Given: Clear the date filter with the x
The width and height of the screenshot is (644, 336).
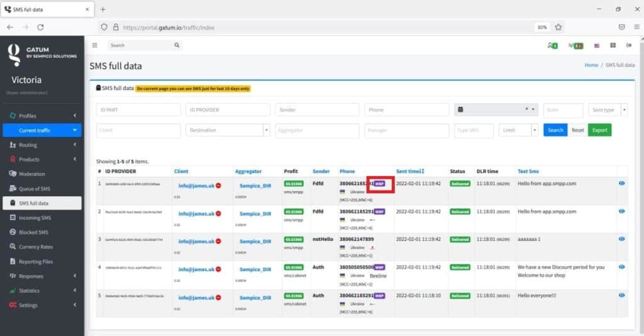Looking at the screenshot, I should click(x=526, y=109).
